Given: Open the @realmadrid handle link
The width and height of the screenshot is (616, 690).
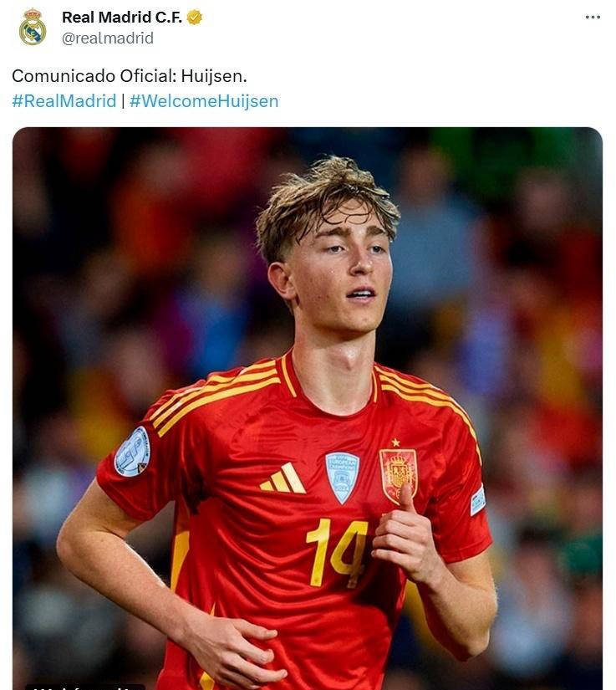Looking at the screenshot, I should tap(108, 38).
